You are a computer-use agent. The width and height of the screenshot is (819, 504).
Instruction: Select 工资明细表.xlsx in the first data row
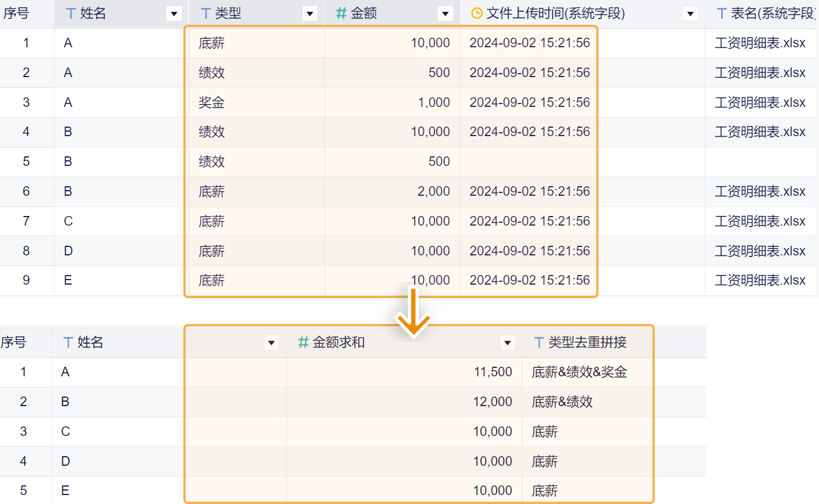click(x=760, y=43)
